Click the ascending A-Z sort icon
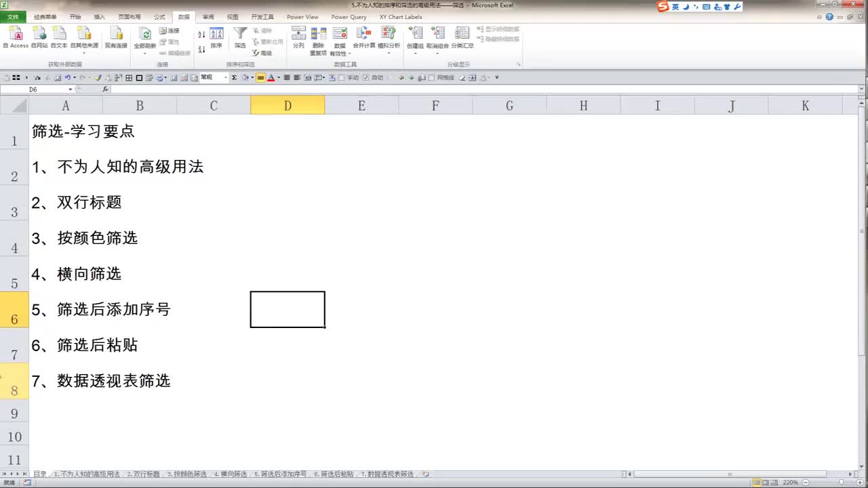 click(x=201, y=35)
